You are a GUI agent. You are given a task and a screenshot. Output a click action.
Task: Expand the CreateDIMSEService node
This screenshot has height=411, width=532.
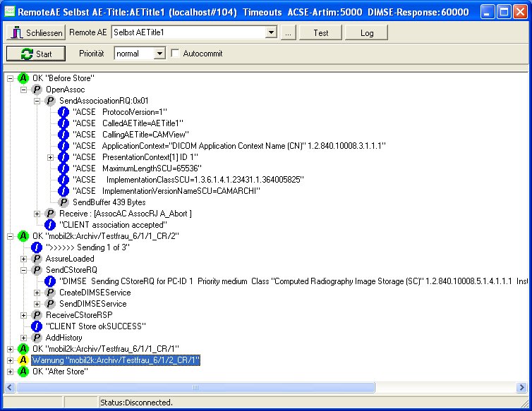point(37,293)
